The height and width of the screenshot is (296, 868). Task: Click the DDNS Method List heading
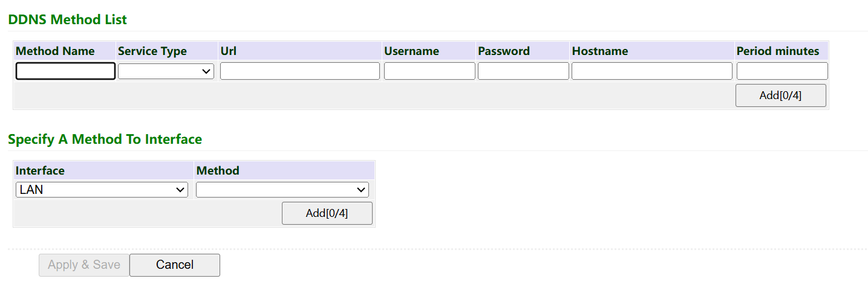[x=67, y=20]
